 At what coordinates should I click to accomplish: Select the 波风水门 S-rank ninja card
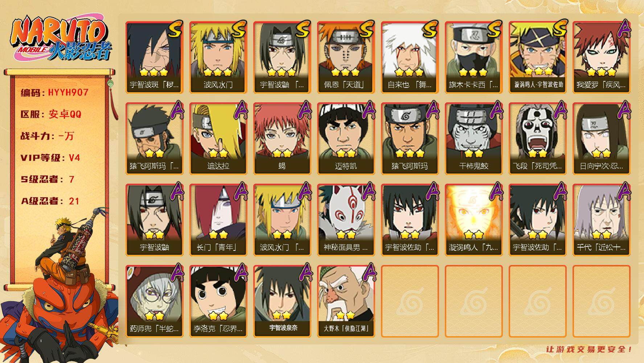pos(218,57)
